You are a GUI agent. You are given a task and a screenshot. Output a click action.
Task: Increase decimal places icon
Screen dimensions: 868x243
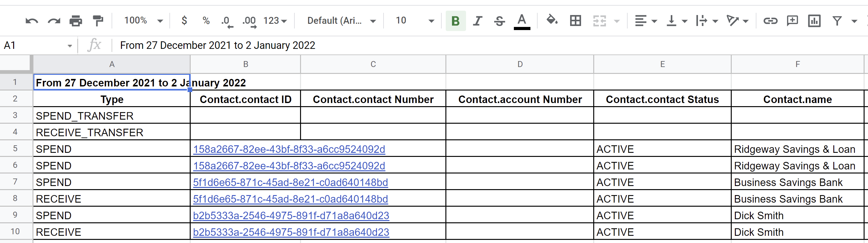tap(249, 22)
